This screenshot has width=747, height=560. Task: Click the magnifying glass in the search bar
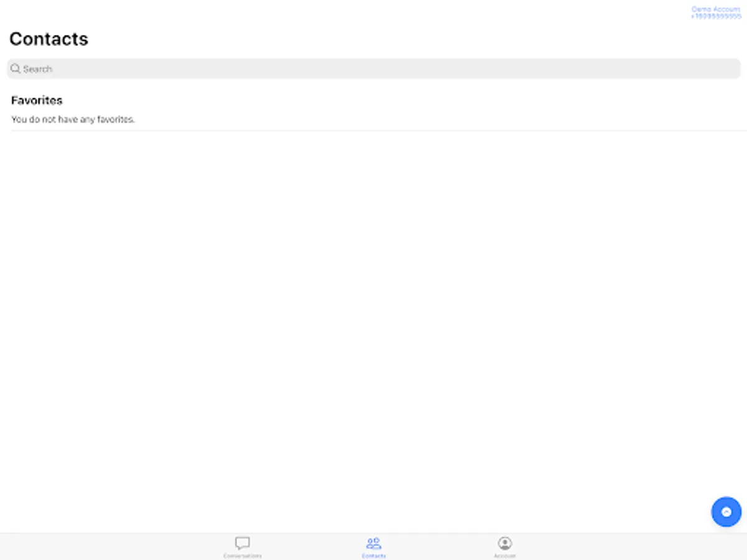[x=16, y=68]
